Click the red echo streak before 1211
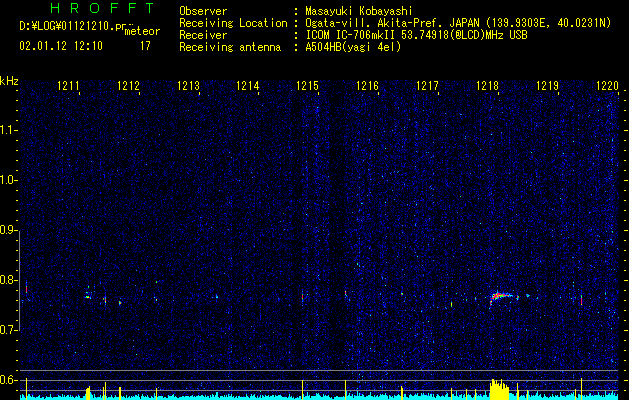 [x=26, y=288]
